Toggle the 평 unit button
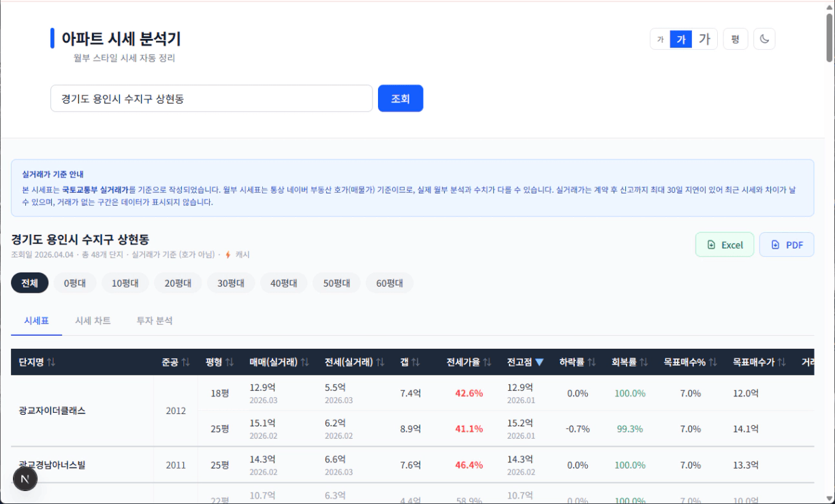Screen dimensions: 835x504 pyautogui.click(x=735, y=40)
